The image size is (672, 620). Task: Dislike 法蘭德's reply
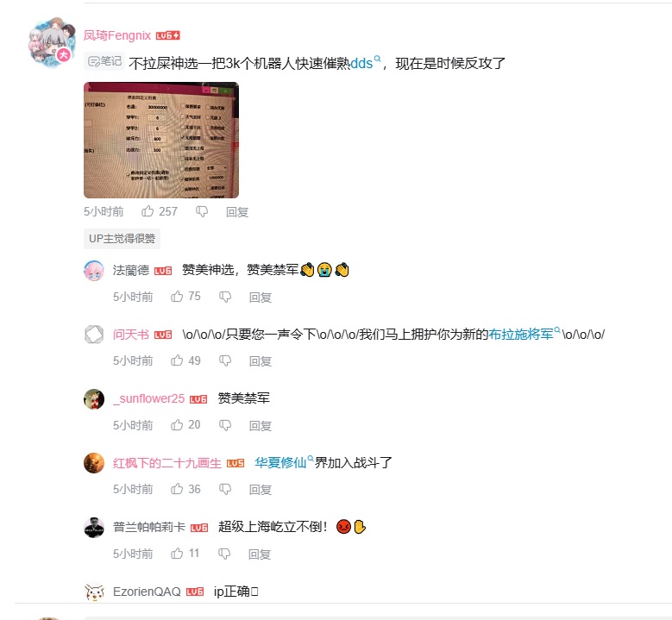tap(225, 297)
